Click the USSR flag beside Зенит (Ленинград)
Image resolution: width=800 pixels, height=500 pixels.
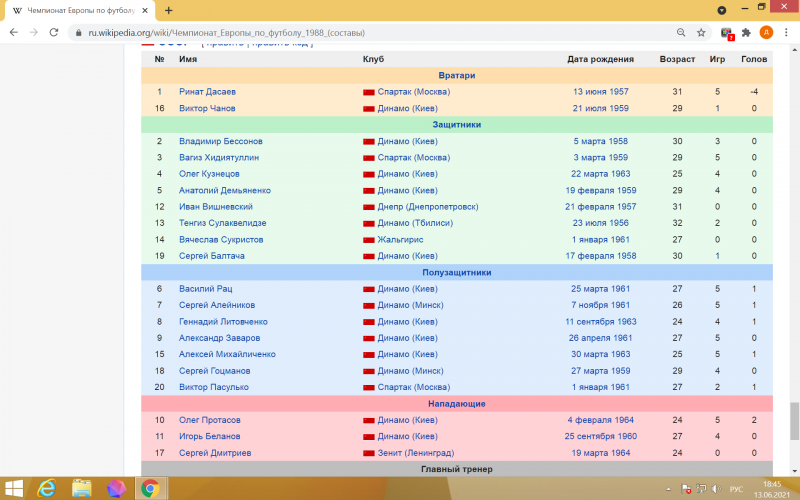(x=369, y=454)
